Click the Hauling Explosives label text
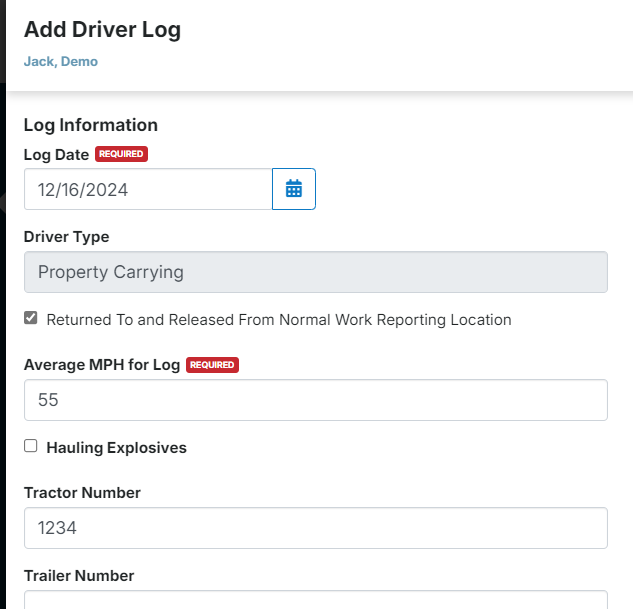The width and height of the screenshot is (633, 609). [x=116, y=448]
